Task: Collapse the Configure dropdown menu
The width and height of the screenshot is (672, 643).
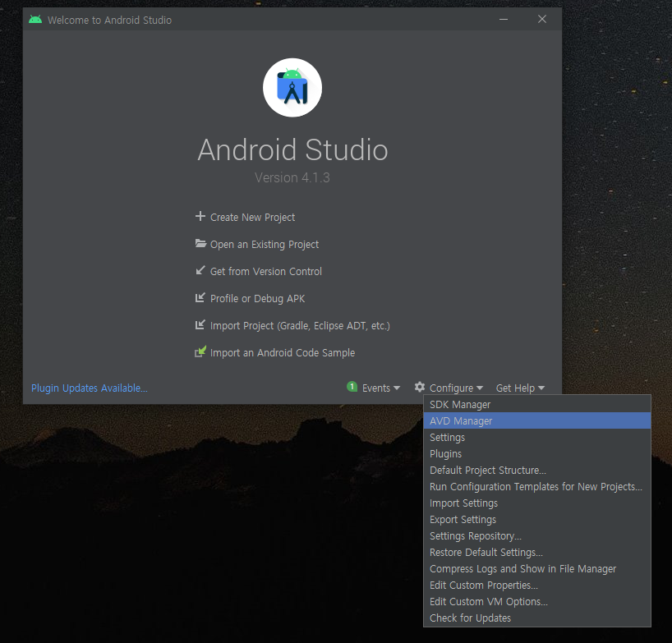Action: pyautogui.click(x=456, y=388)
